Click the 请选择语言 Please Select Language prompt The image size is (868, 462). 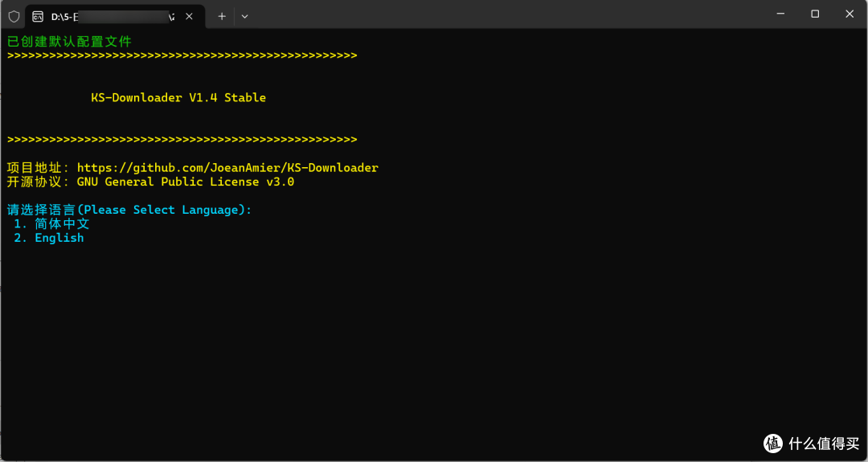[129, 210]
